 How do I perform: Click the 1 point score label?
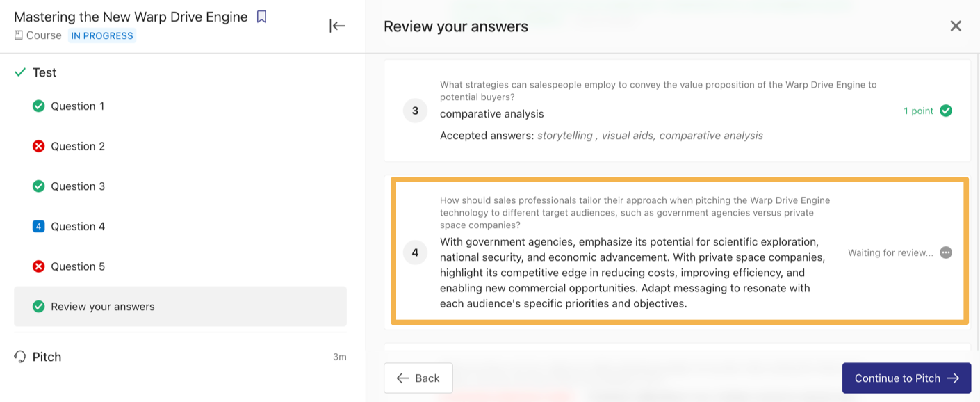tap(918, 111)
